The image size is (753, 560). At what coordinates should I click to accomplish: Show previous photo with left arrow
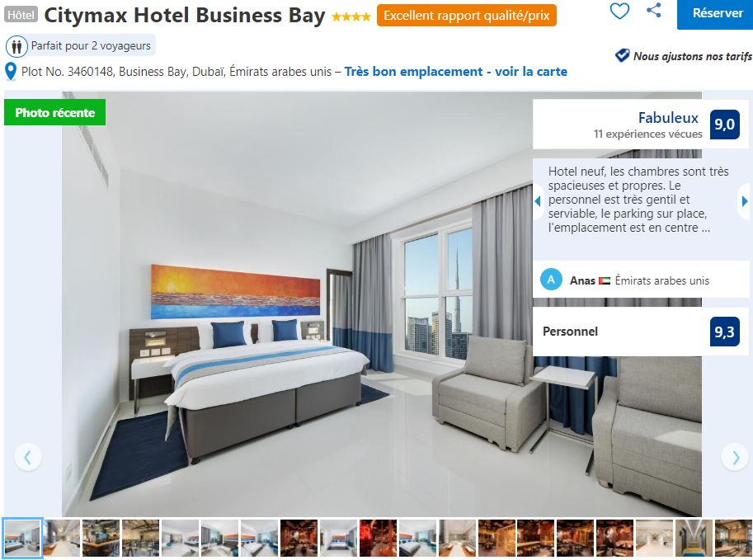(28, 457)
